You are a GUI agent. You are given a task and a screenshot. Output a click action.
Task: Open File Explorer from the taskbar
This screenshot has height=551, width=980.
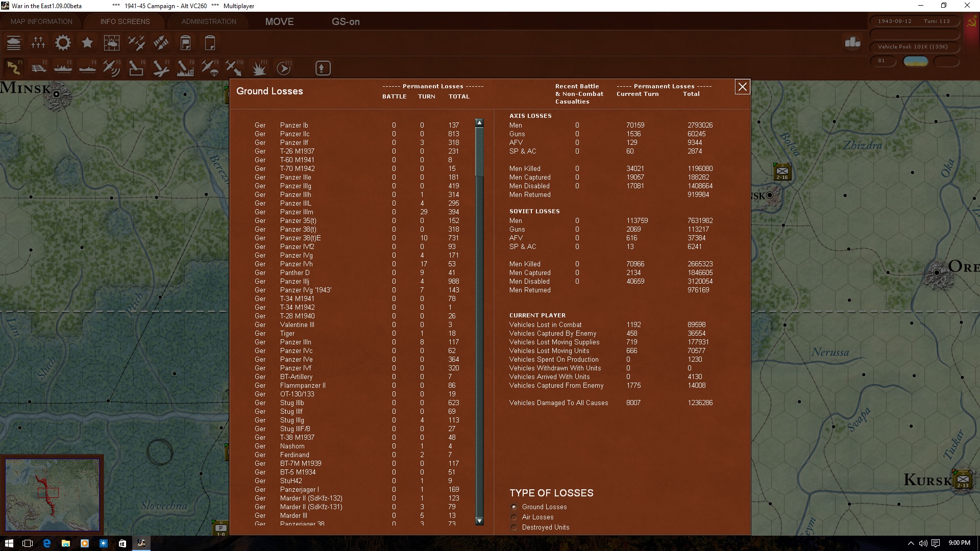65,543
